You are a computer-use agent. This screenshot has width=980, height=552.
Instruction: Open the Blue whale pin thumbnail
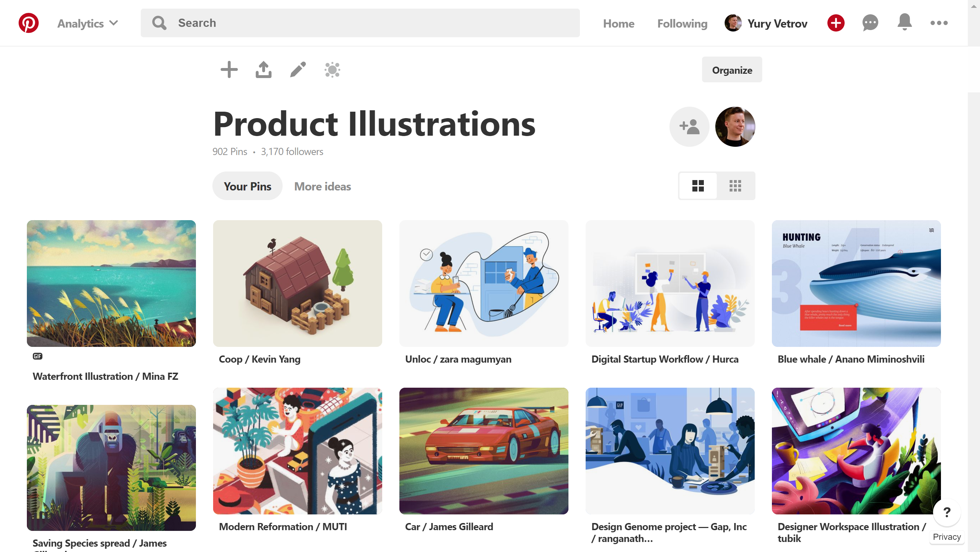click(856, 283)
